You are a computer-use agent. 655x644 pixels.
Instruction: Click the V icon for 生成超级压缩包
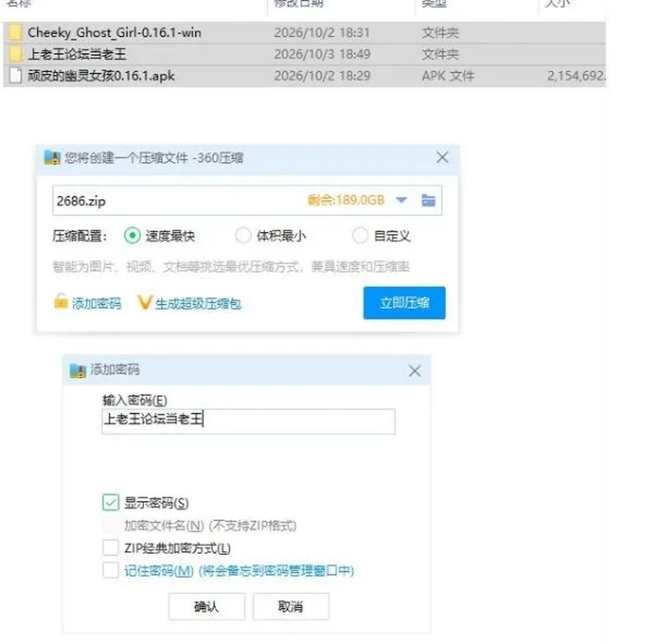pyautogui.click(x=145, y=302)
